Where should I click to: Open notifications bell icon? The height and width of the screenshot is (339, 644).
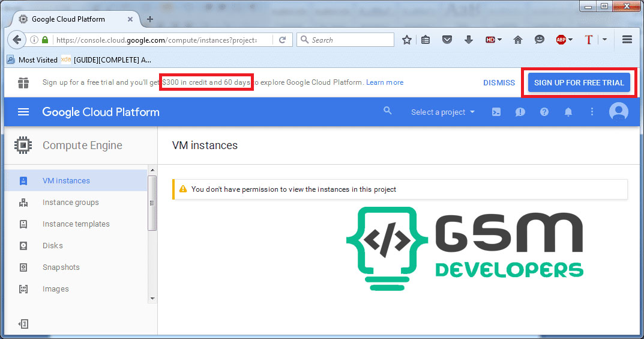(x=568, y=112)
